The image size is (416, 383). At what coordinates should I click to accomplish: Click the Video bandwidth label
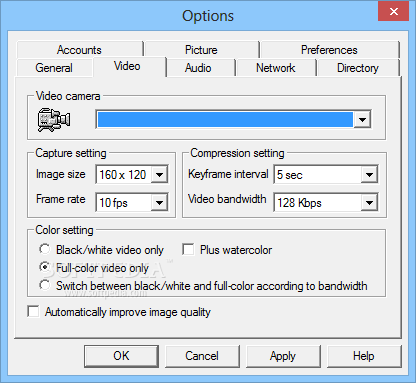(227, 199)
